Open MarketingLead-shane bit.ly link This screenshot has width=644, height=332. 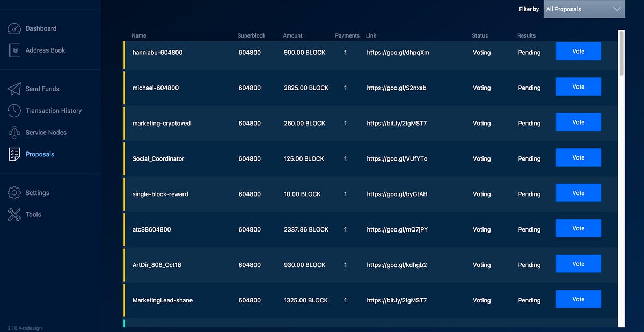[x=397, y=301]
